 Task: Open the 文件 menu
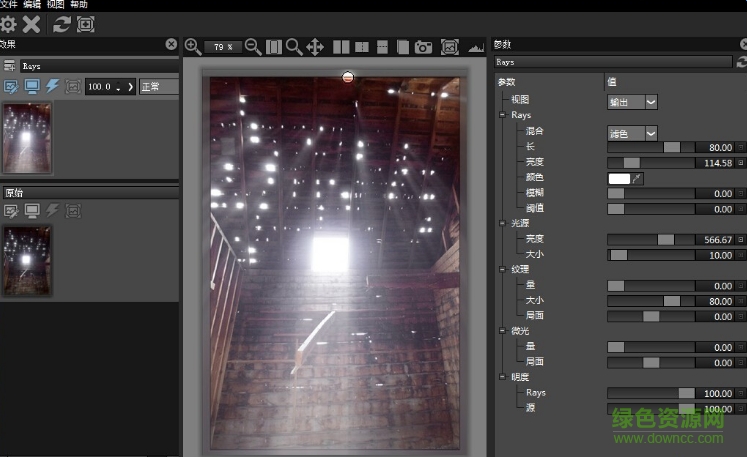coord(8,5)
